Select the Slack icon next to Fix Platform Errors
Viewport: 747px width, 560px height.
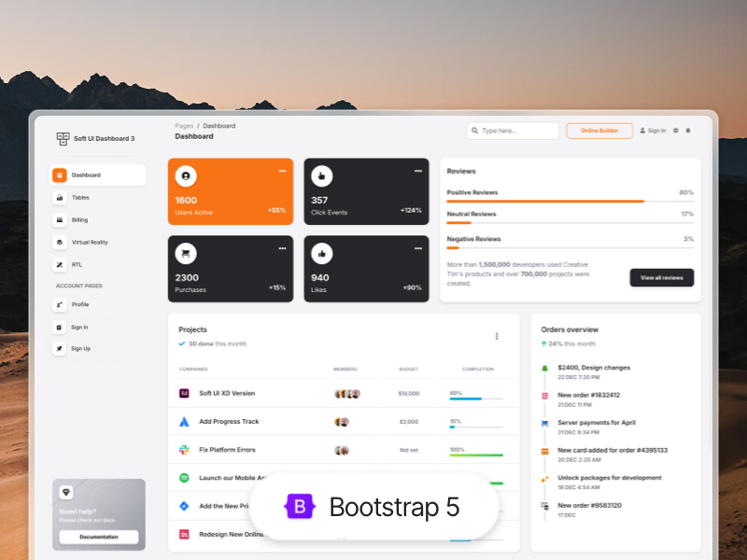pos(183,450)
